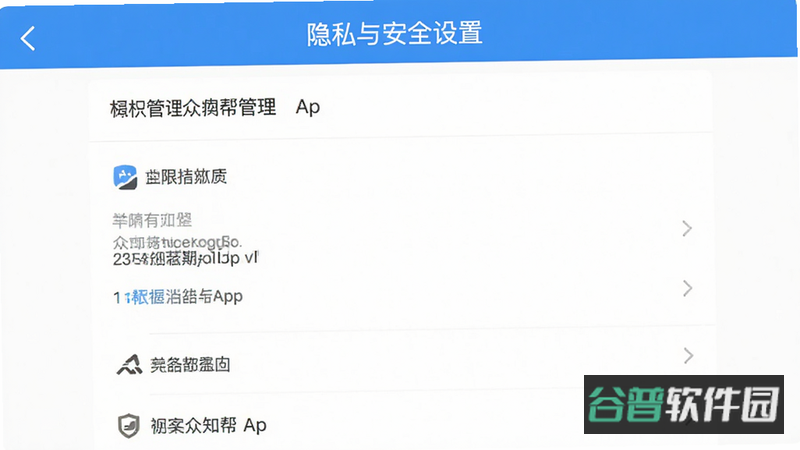800x450 pixels.
Task: Expand the first row's right chevron
Action: 687,229
